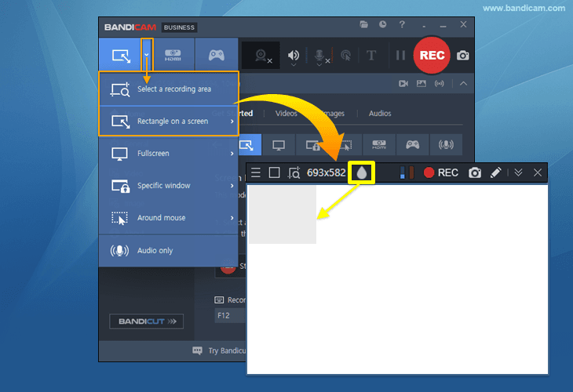
Task: Click the F12 hotkey field
Action: (x=230, y=315)
